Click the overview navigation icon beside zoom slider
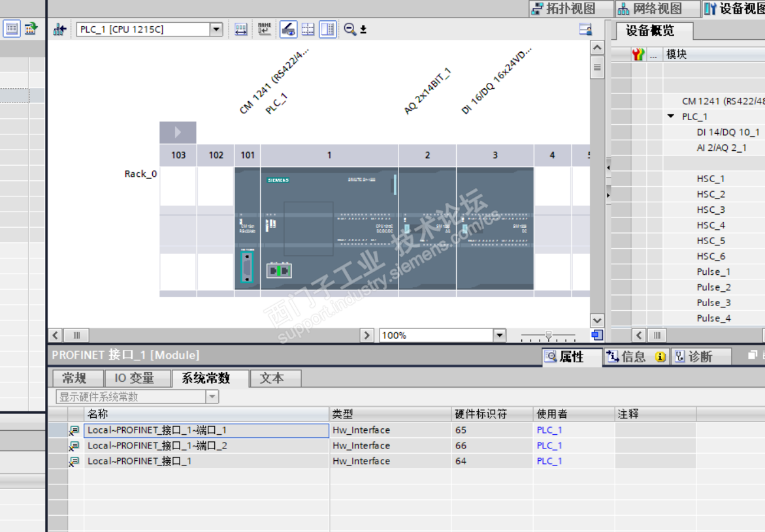 (597, 335)
